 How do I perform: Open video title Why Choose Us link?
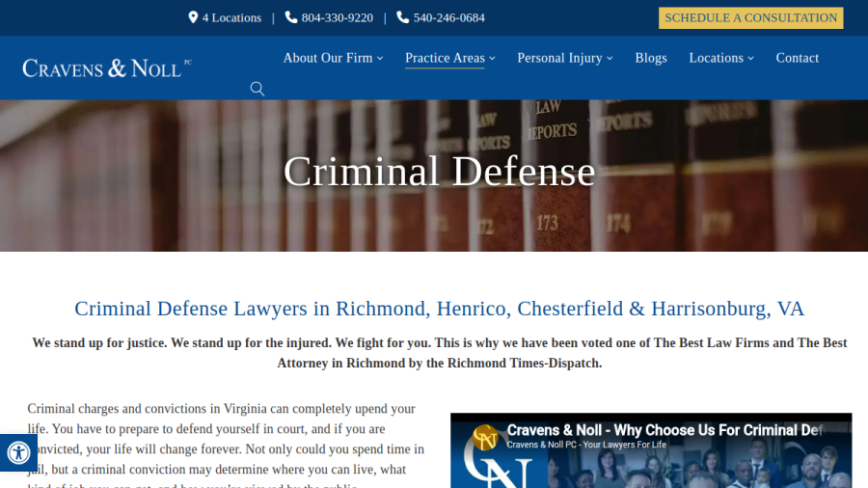coord(665,430)
